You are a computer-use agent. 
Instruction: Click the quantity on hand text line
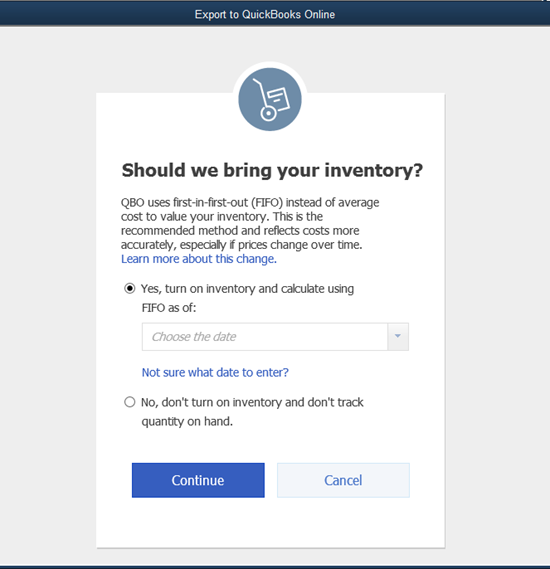tap(187, 422)
